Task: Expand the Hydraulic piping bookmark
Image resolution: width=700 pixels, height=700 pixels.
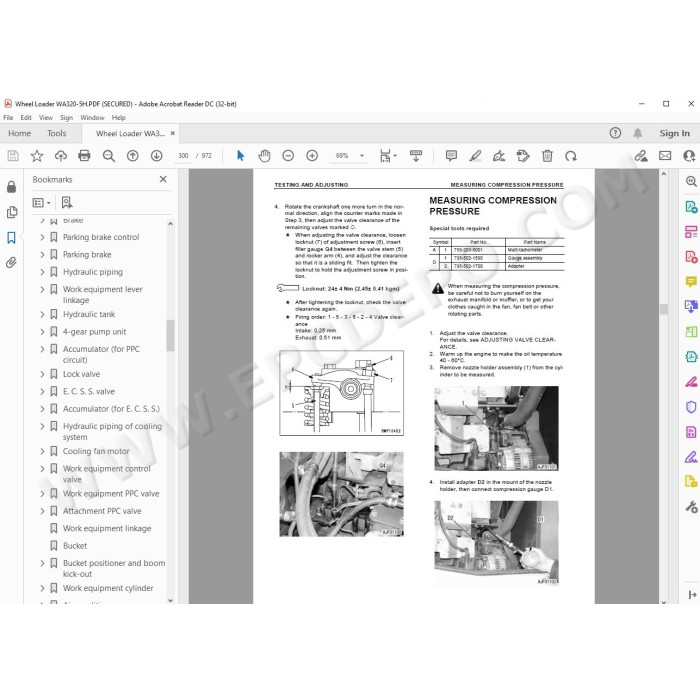Action: (42, 272)
